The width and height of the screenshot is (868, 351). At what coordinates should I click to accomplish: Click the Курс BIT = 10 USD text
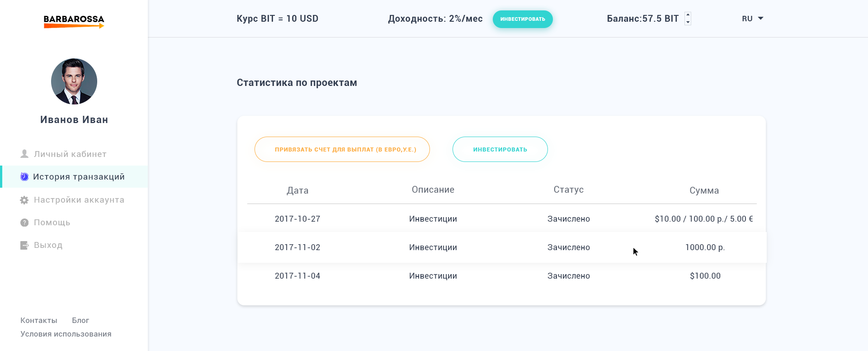(x=278, y=19)
